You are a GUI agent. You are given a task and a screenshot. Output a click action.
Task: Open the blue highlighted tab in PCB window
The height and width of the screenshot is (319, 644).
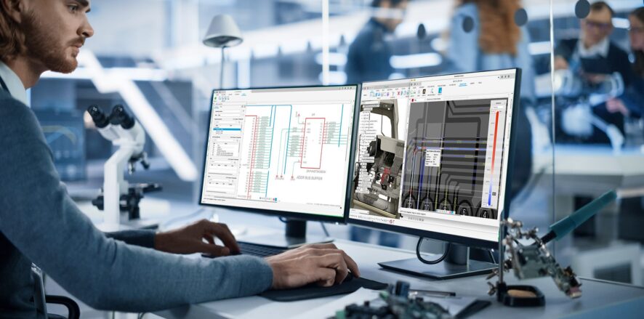tap(462, 84)
